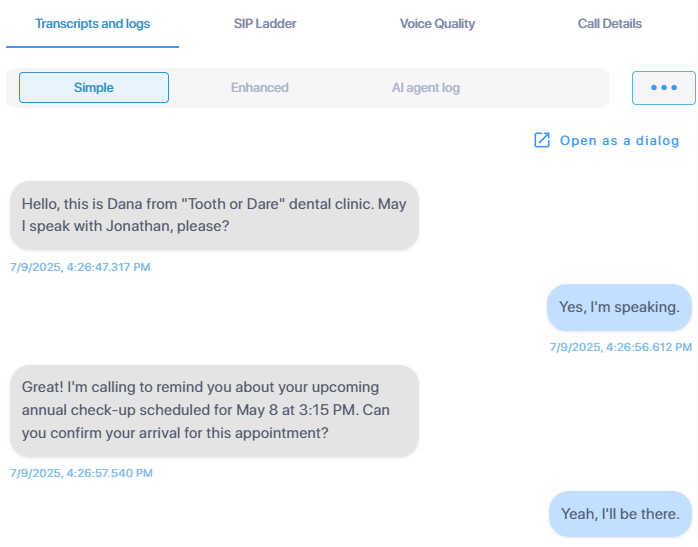Open the Voice Quality tab

437,24
